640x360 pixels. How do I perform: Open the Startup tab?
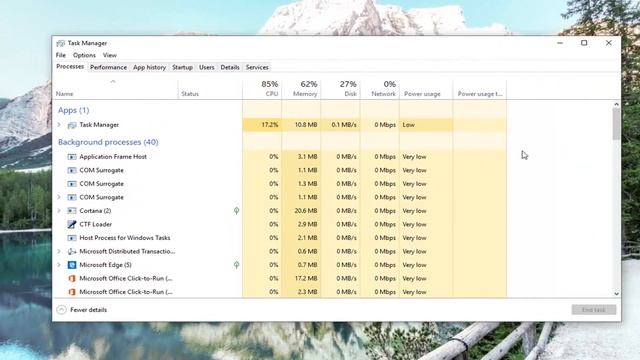coord(182,67)
